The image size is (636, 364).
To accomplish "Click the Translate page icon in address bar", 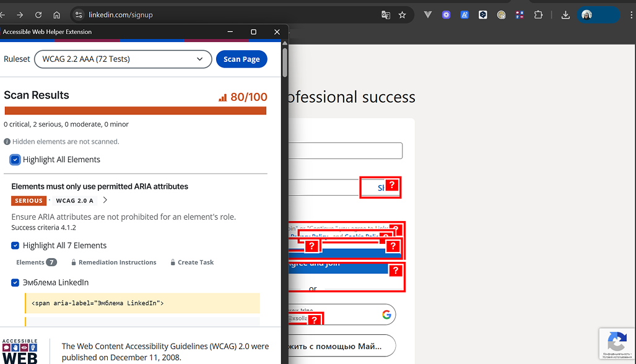I will 386,15.
